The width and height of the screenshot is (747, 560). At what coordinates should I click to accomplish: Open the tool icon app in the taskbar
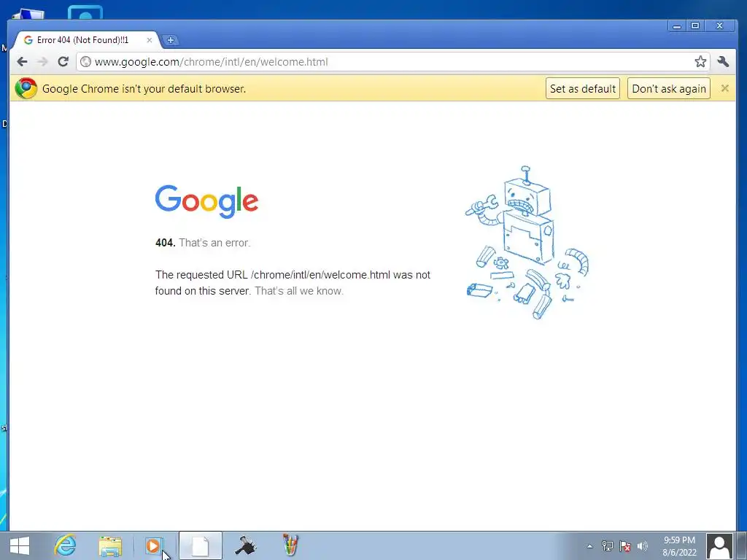click(246, 545)
